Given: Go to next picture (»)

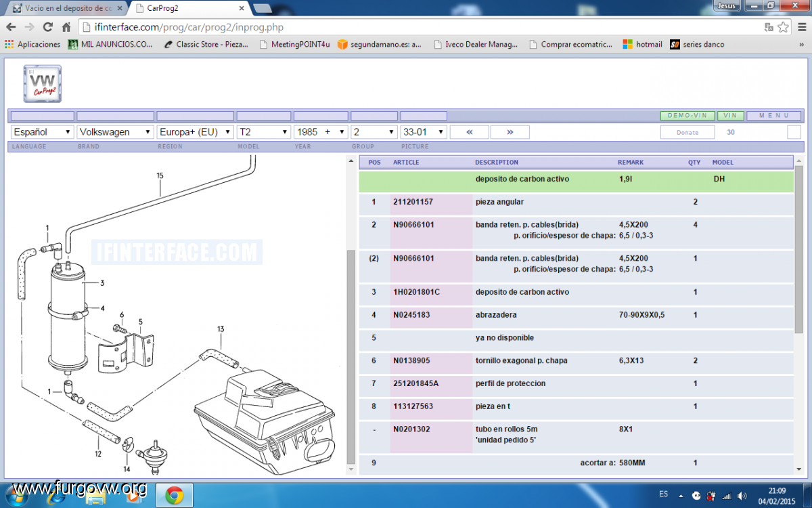Looking at the screenshot, I should tap(510, 132).
